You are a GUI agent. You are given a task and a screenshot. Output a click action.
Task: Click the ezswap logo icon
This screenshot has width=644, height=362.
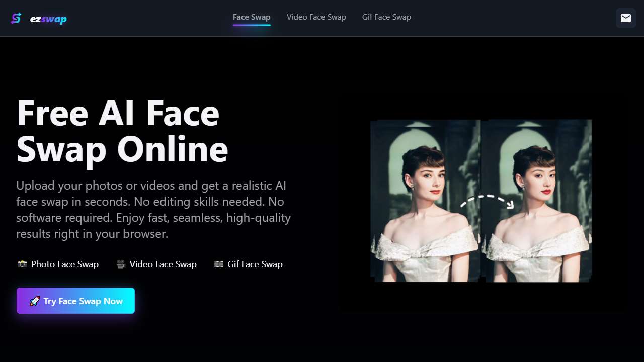[16, 19]
